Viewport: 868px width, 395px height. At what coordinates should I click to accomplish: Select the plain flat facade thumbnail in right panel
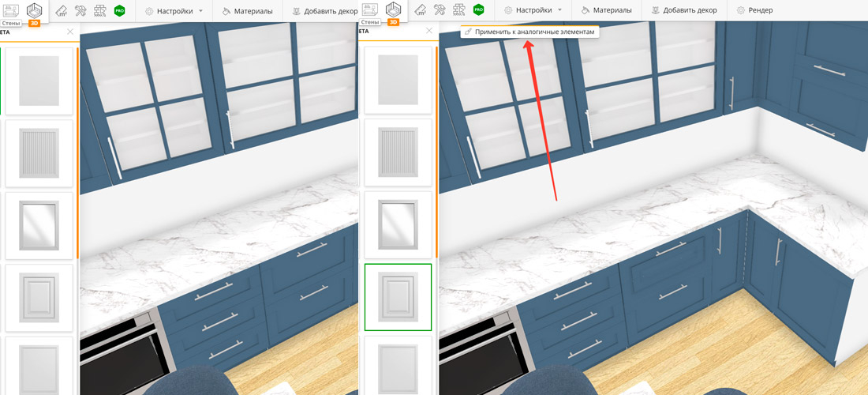click(398, 80)
